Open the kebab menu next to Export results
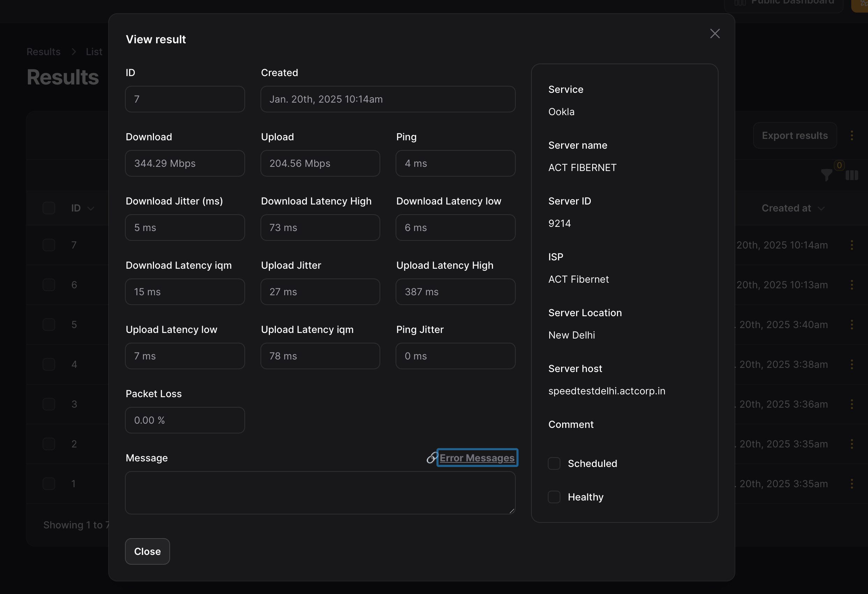Screen dimensions: 868x594 (x=852, y=135)
